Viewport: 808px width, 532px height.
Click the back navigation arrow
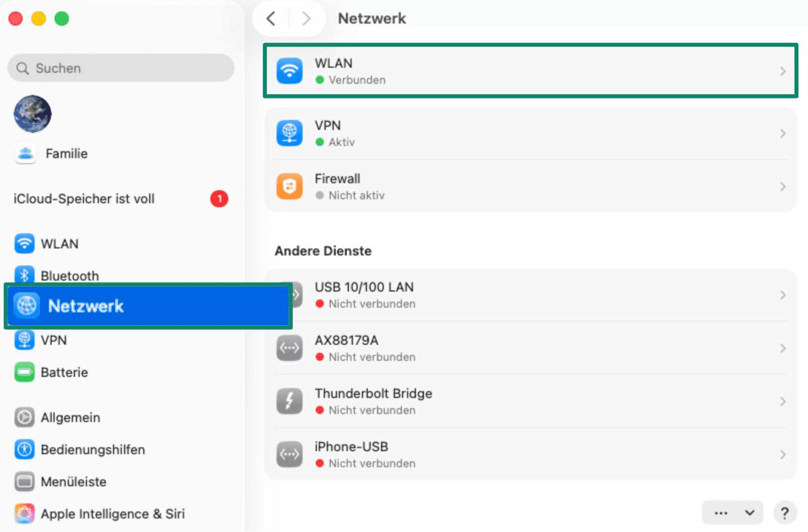(x=271, y=19)
